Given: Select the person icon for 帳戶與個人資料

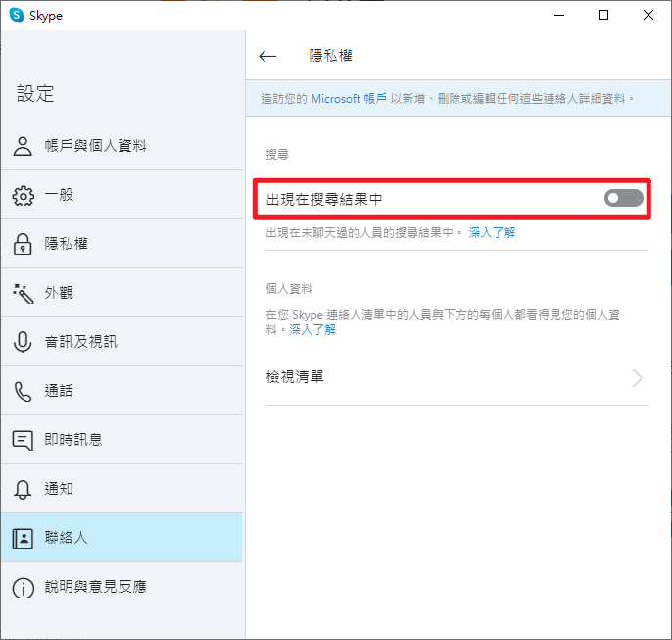Looking at the screenshot, I should coord(23,146).
